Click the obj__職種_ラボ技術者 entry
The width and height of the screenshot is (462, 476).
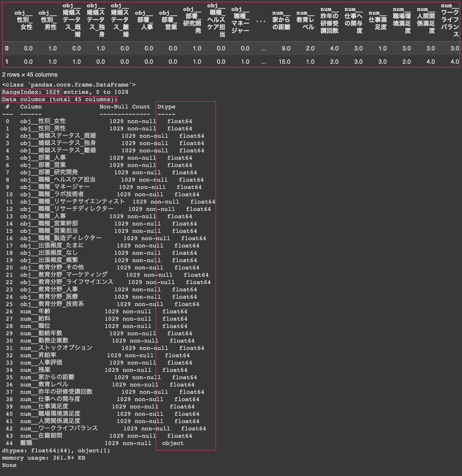[52, 194]
